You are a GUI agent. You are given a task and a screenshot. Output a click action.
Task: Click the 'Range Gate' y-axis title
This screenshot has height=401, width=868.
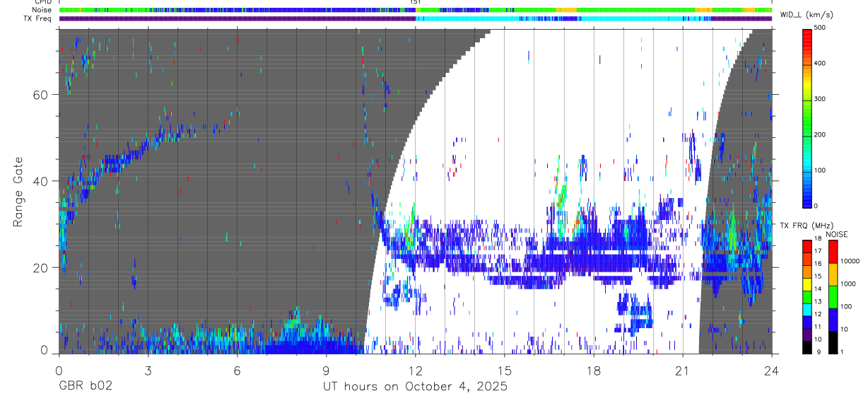coord(18,192)
